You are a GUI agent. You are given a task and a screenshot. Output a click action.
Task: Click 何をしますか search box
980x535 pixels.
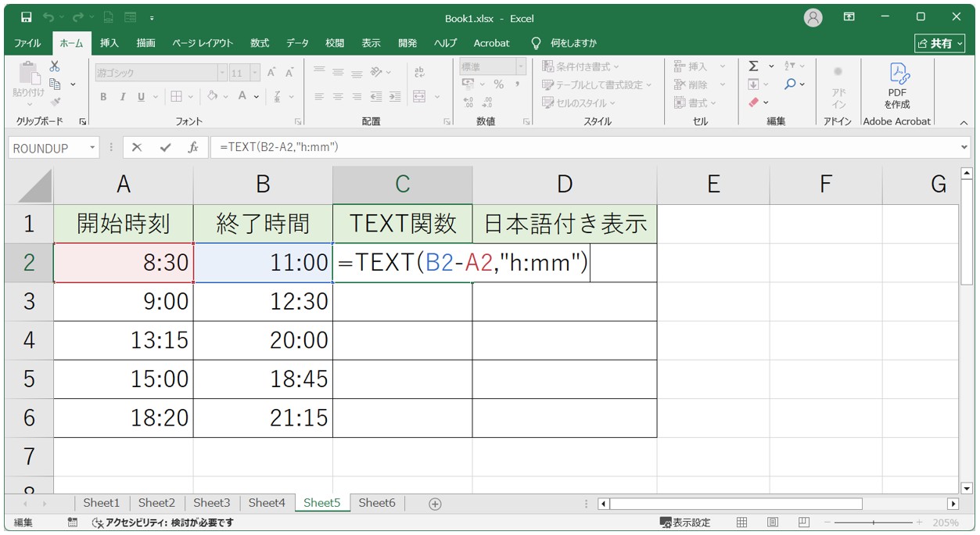[x=573, y=44]
